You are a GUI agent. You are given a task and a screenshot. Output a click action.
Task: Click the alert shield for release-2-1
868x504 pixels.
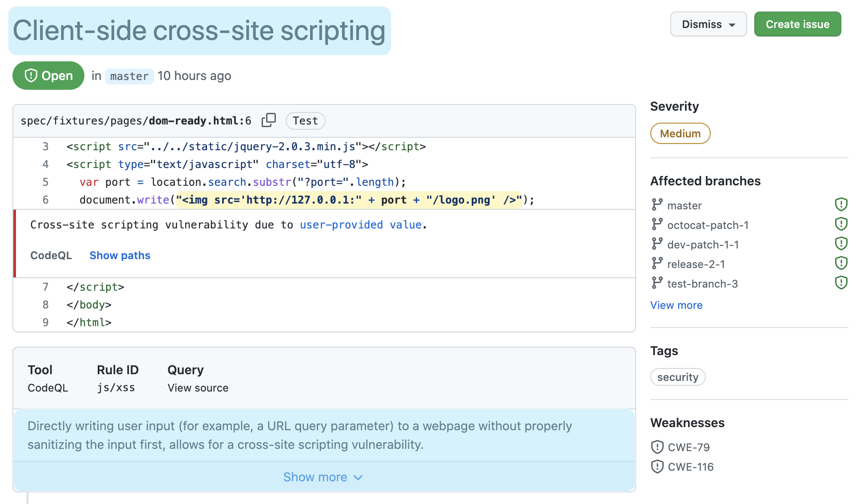click(841, 263)
